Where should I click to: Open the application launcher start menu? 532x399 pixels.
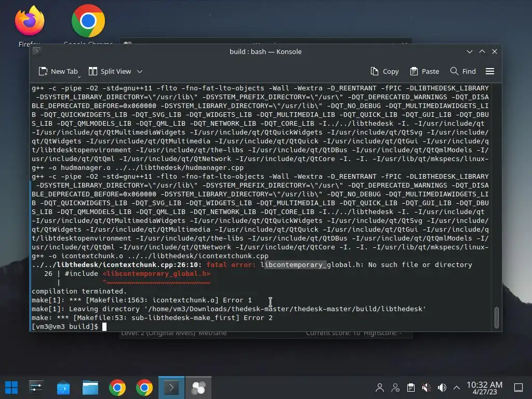pos(11,388)
